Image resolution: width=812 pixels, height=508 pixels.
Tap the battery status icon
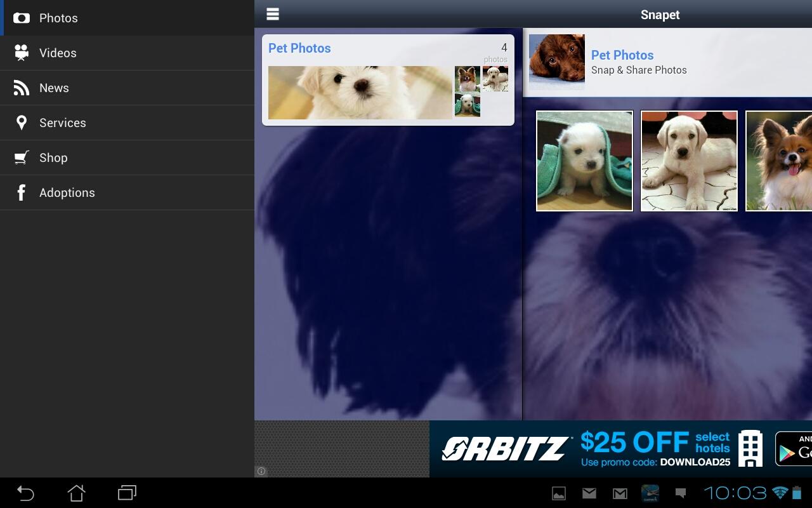(797, 493)
